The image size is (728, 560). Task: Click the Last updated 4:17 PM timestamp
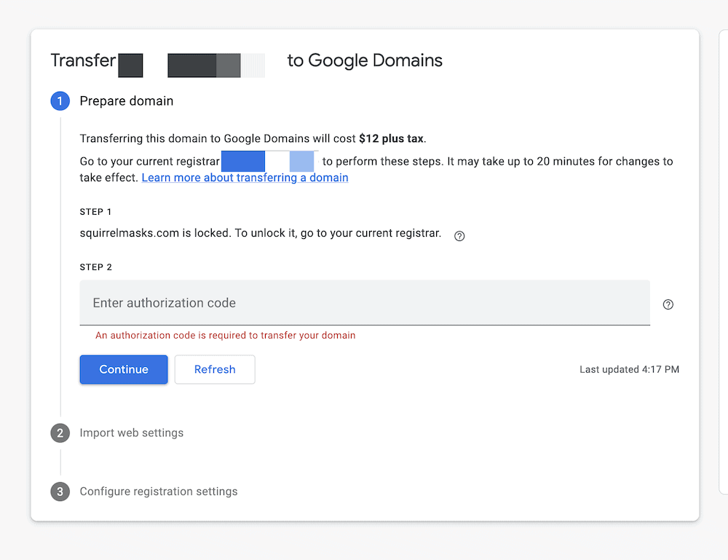629,369
